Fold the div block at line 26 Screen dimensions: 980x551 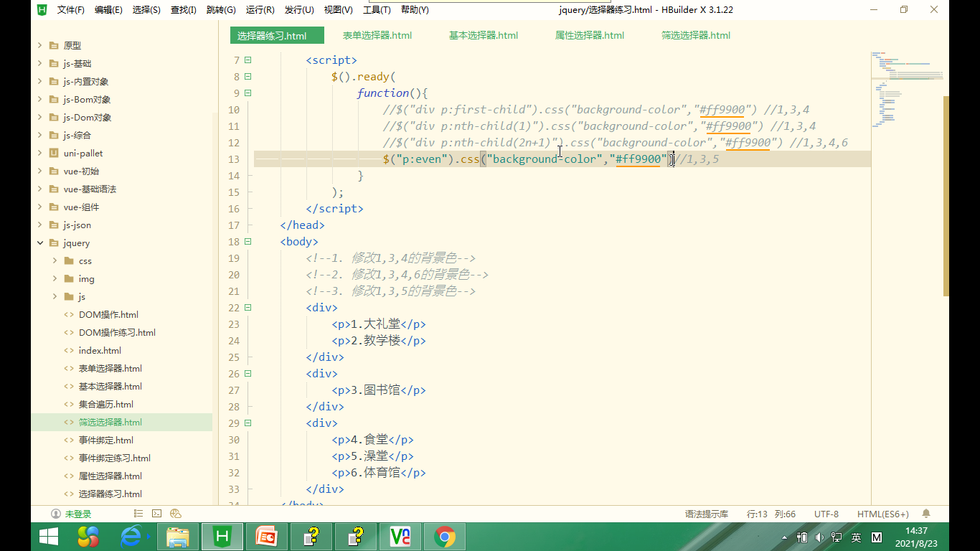(248, 374)
